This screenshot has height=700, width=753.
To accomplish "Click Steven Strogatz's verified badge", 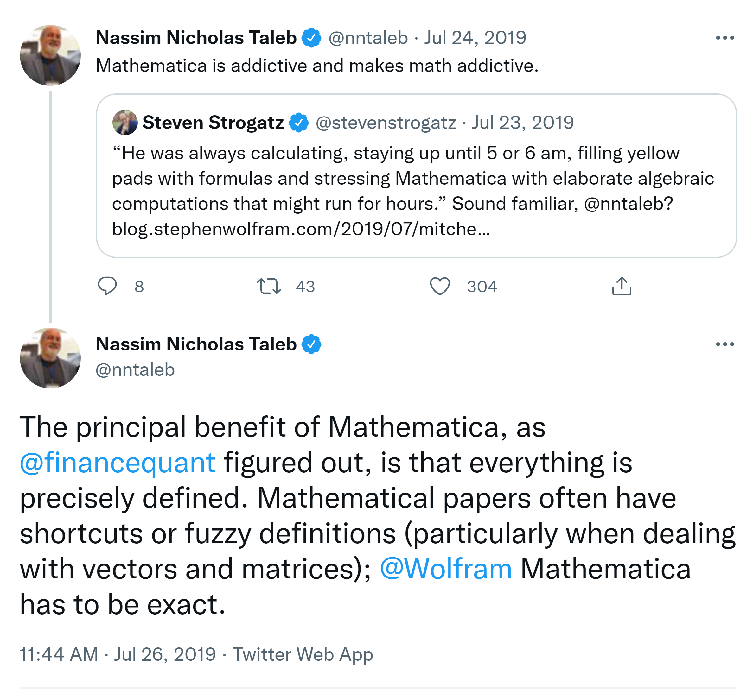I will point(299,123).
